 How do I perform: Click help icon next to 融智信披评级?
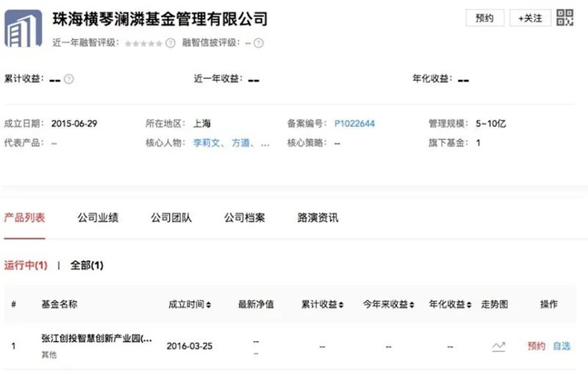coord(259,43)
